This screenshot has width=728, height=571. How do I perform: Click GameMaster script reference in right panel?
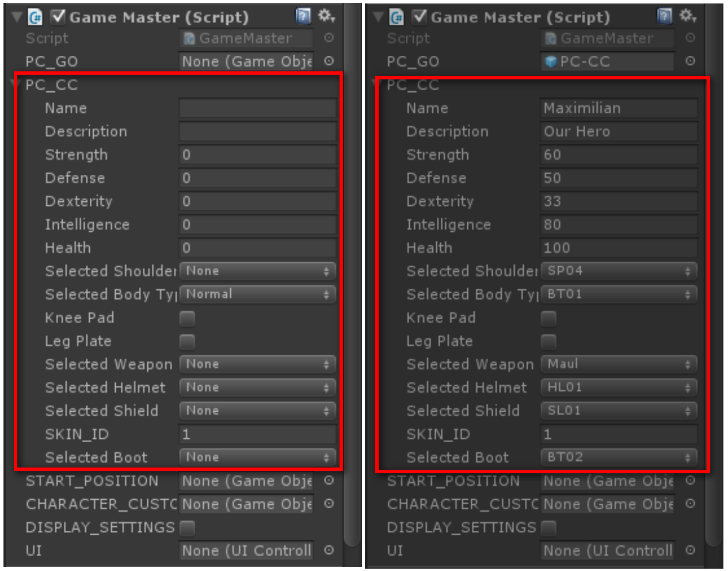pos(608,39)
